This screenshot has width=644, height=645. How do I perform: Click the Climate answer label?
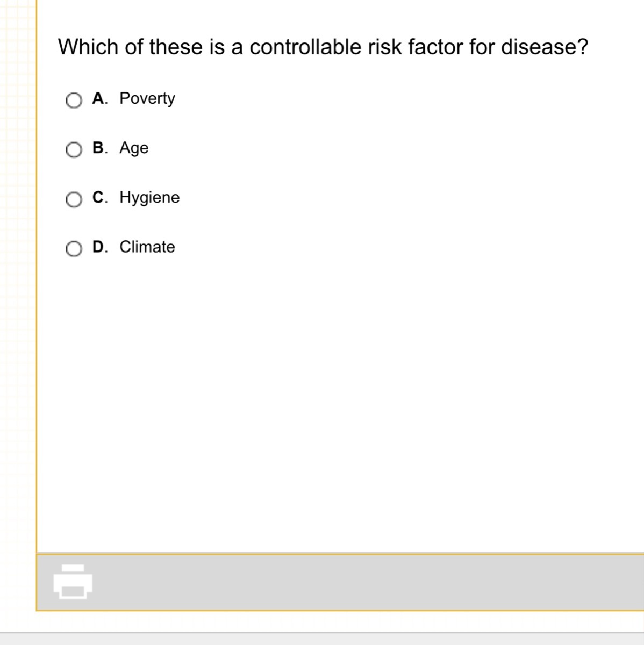pos(147,247)
